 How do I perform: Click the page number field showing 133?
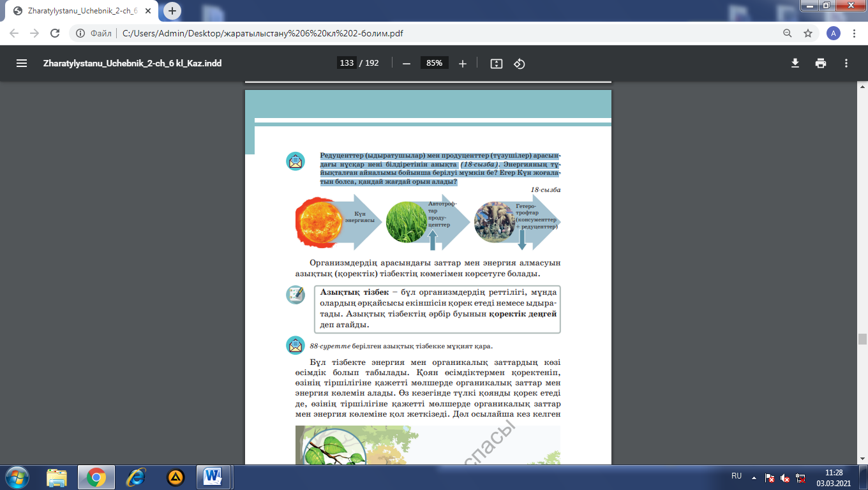347,63
